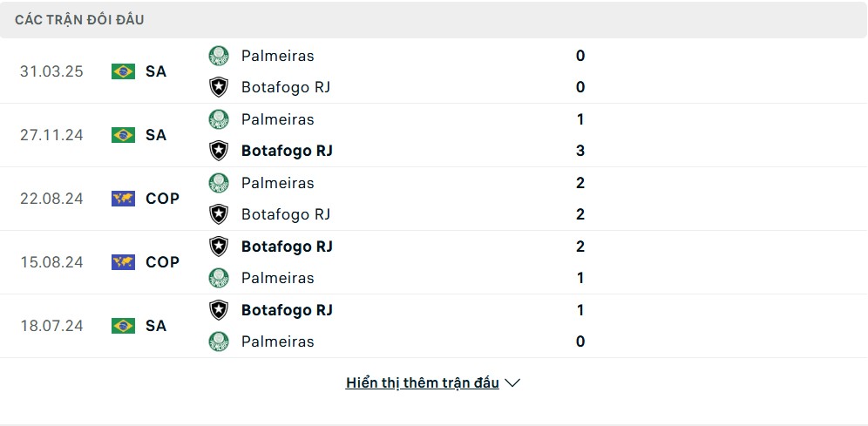Click world map flag for 22.08.24 COP match
Screen dimensions: 868x426
coord(123,199)
